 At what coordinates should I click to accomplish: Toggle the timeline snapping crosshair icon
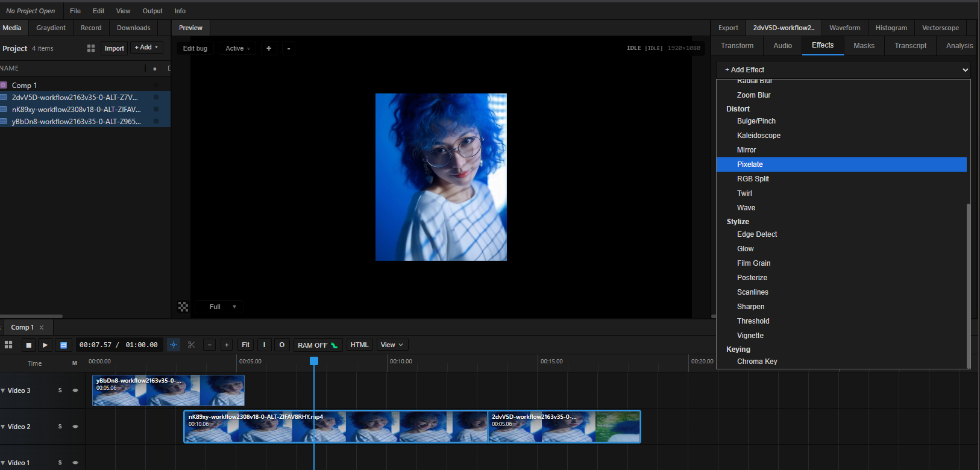pos(174,345)
